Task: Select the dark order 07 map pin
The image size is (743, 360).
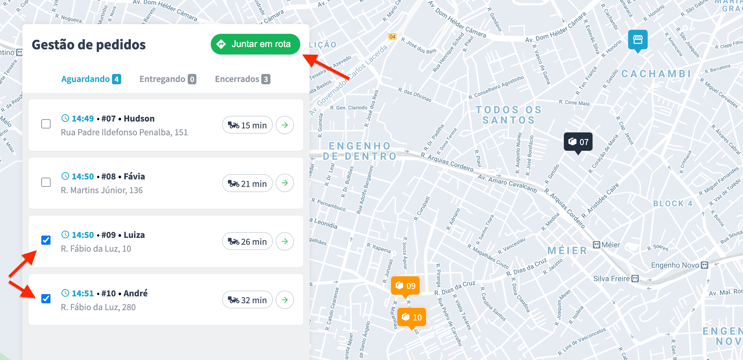Action: [x=578, y=142]
